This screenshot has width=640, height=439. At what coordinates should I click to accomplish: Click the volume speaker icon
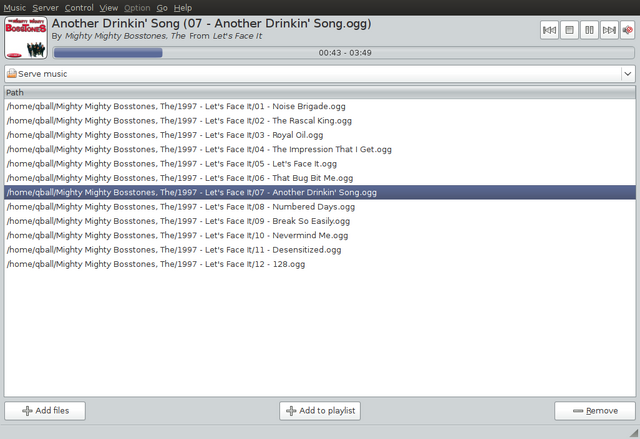627,30
